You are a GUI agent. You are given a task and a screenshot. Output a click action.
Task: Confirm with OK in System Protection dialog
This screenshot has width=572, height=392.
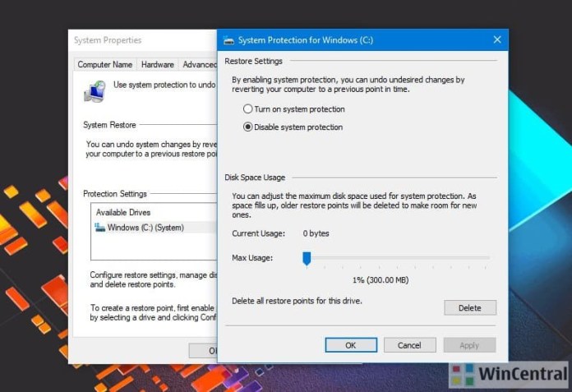pyautogui.click(x=351, y=345)
